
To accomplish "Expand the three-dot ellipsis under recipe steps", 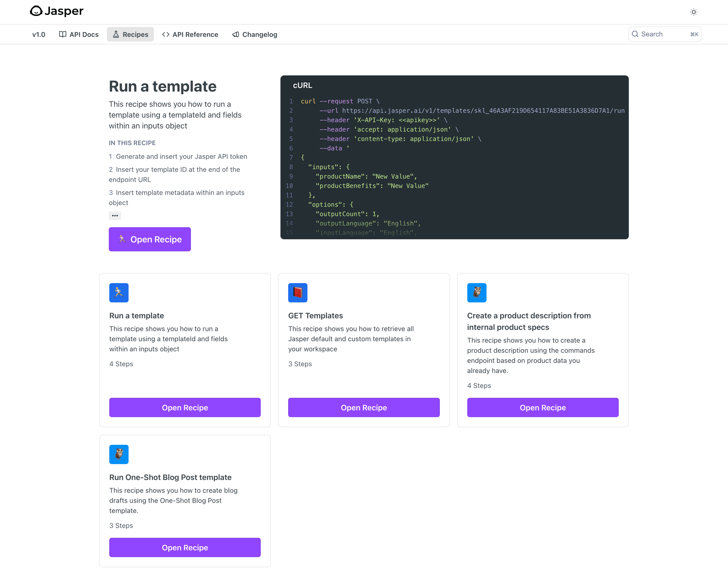I will pos(115,216).
